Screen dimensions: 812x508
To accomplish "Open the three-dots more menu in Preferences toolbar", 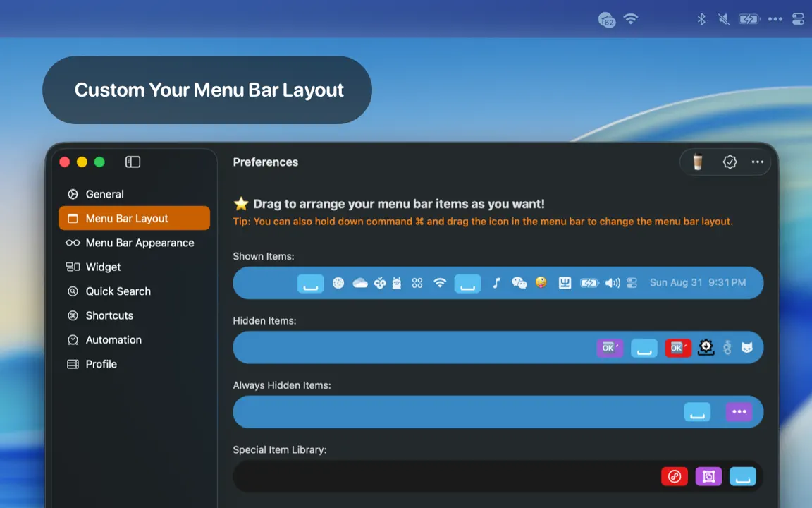I will point(757,162).
